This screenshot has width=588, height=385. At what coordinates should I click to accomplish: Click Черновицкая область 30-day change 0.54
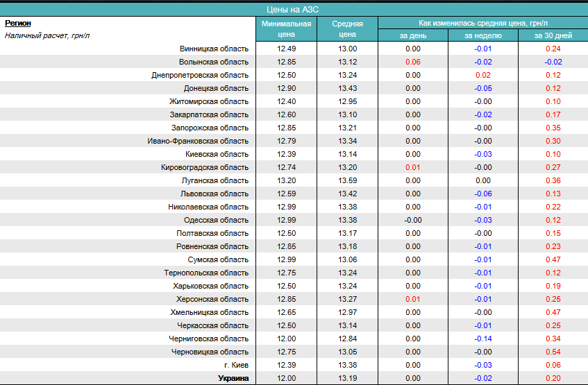point(553,352)
